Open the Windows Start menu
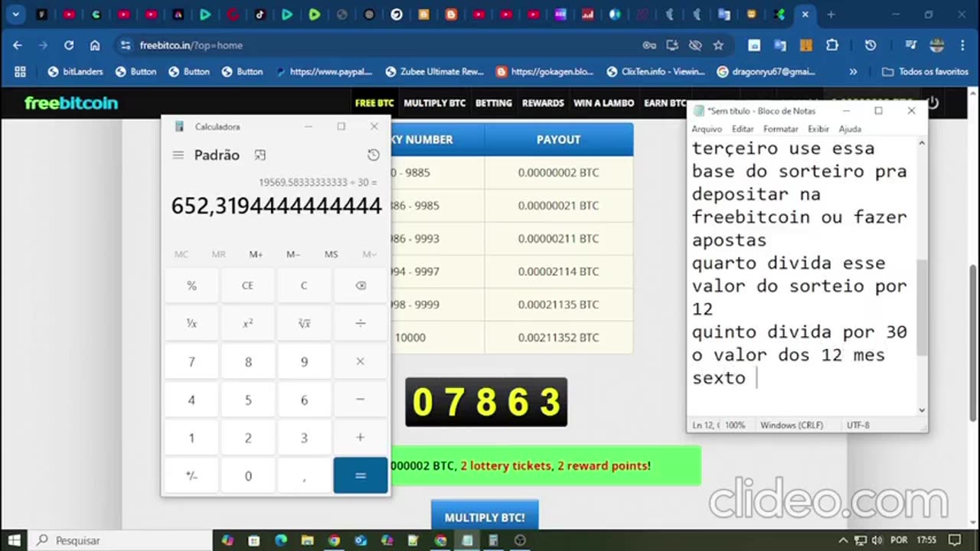This screenshot has width=980, height=551. (14, 540)
